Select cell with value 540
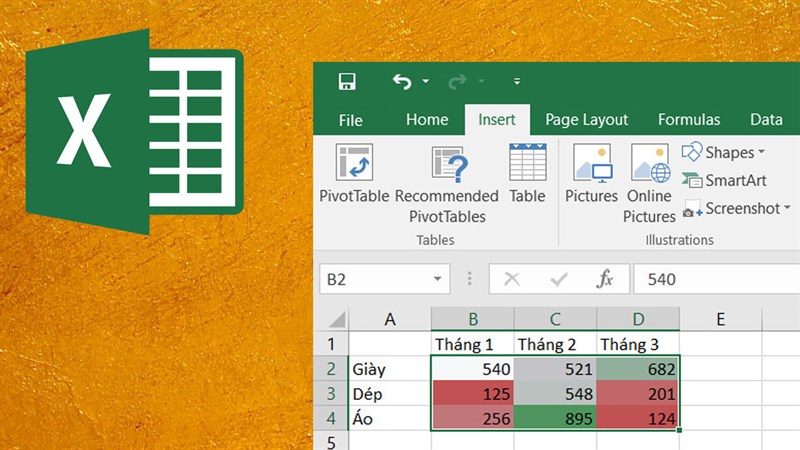Screen dimensions: 800x450 point(473,368)
